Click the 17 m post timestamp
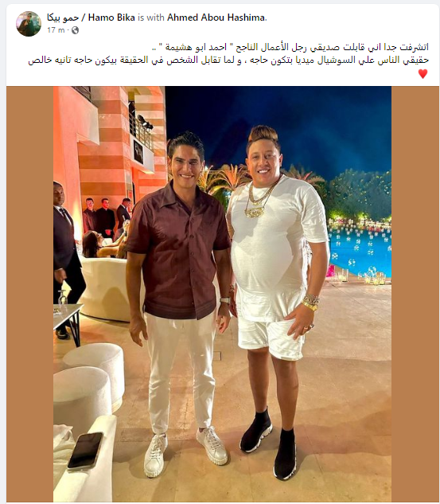 (x=56, y=30)
